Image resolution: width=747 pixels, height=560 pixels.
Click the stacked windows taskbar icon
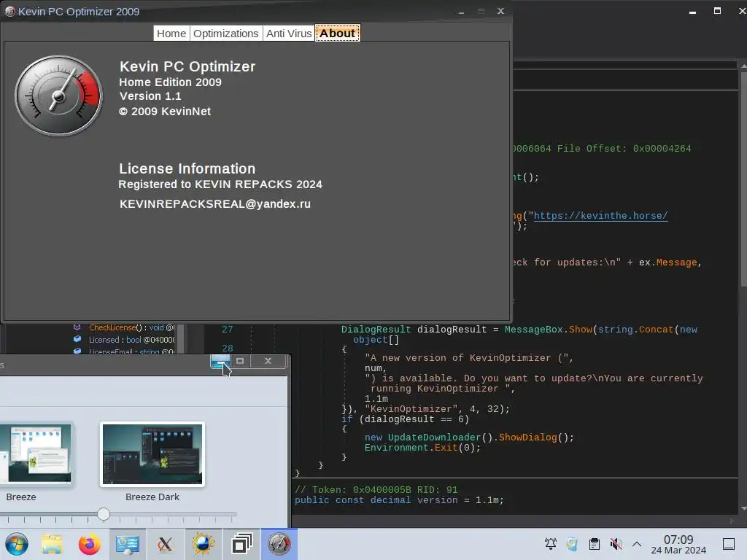pyautogui.click(x=241, y=544)
